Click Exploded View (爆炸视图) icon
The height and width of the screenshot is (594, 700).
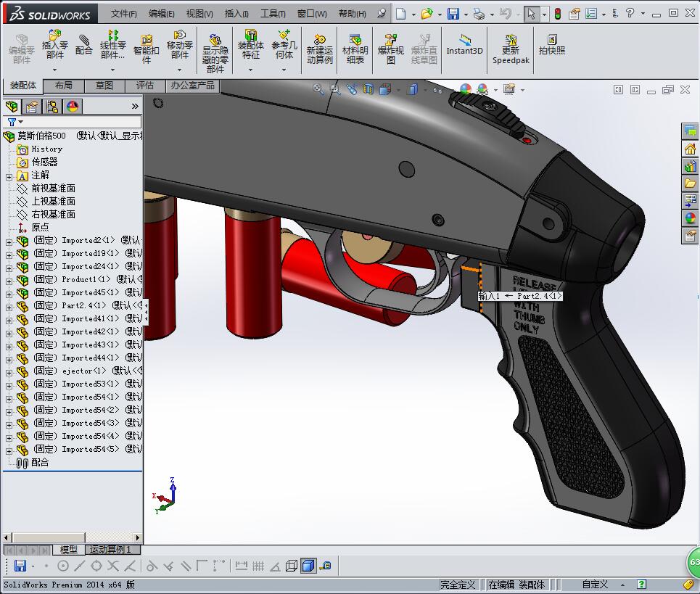391,49
